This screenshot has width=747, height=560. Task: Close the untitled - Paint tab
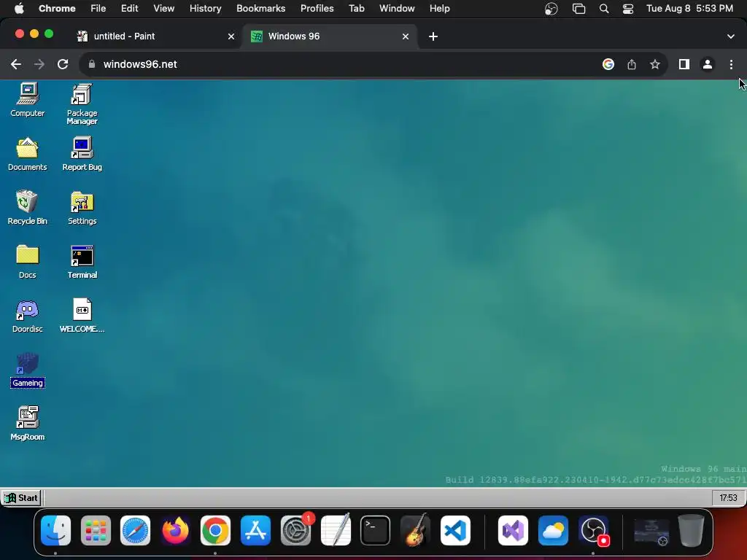click(231, 36)
